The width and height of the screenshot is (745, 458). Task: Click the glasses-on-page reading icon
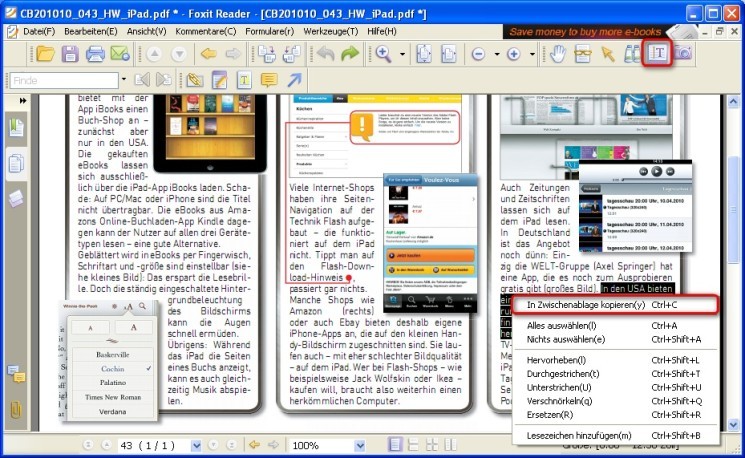[583, 54]
